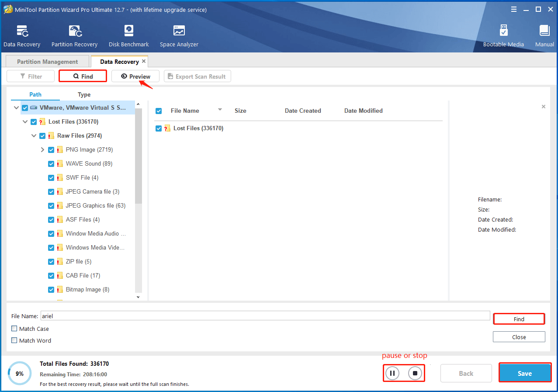Sort by the Size column header
Viewport: 558px width, 392px height.
pos(240,111)
